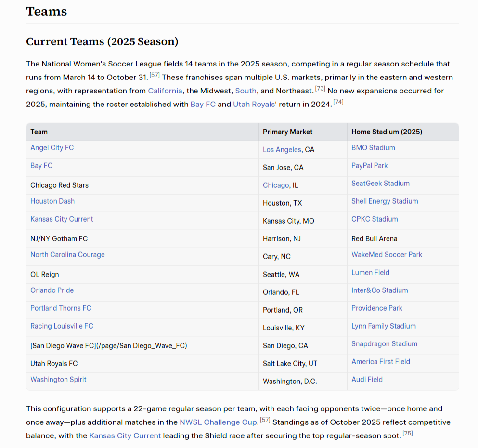The height and width of the screenshot is (448, 478).
Task: Open CPKC Stadium link
Action: (375, 219)
